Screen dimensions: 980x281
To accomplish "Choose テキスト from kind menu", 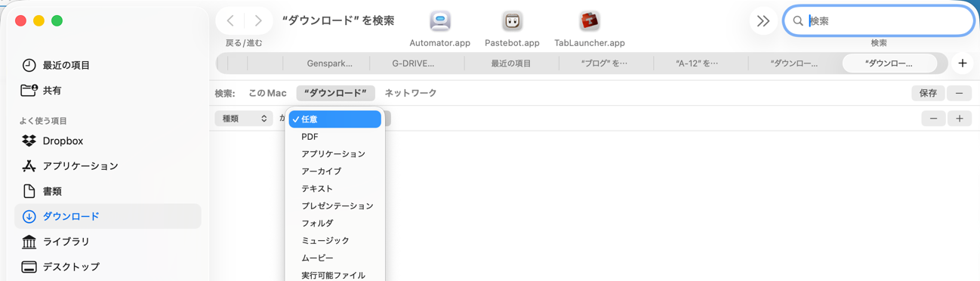I will [335, 189].
